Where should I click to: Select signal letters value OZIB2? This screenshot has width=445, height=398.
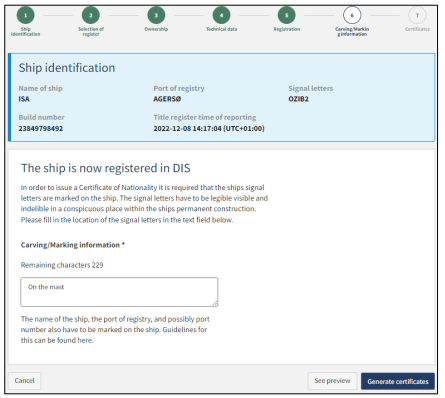[x=298, y=99]
